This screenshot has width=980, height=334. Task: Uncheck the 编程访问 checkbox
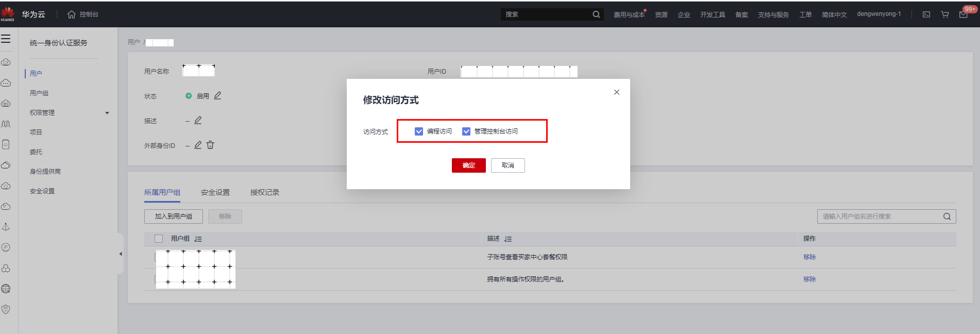click(x=419, y=131)
